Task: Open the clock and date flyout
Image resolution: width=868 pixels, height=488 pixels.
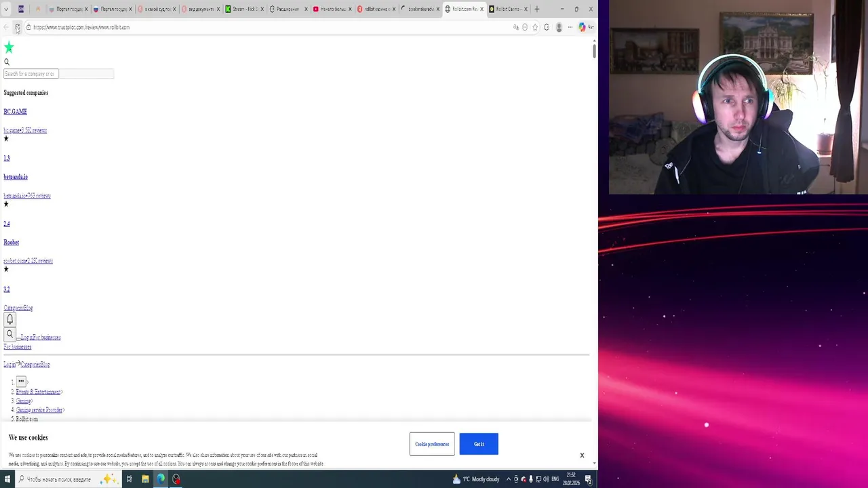Action: point(571,479)
